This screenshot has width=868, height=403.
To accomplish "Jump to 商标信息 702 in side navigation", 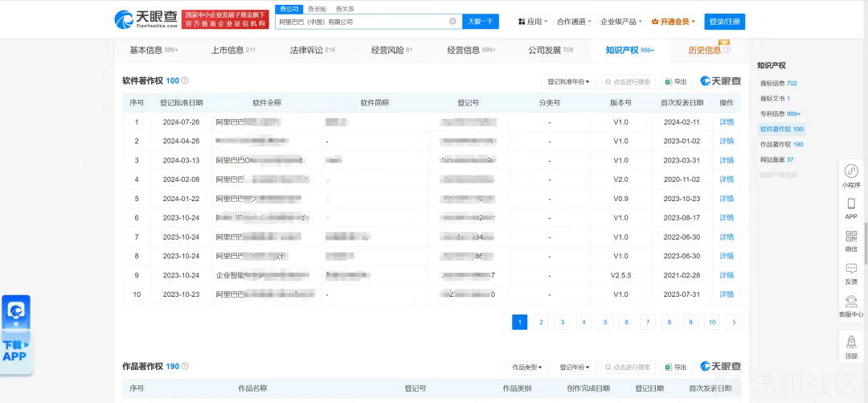I will click(x=778, y=83).
